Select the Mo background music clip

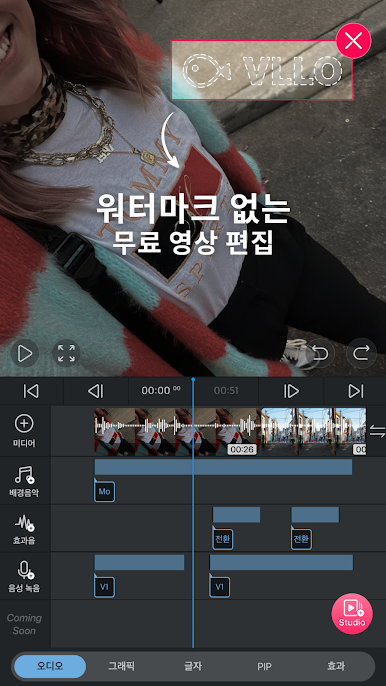point(105,491)
